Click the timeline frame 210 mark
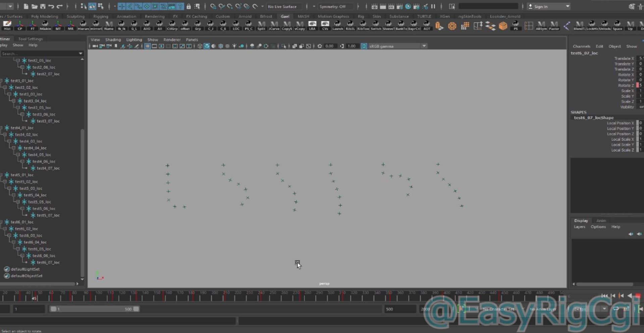644x333 pixels. pyautogui.click(x=226, y=295)
